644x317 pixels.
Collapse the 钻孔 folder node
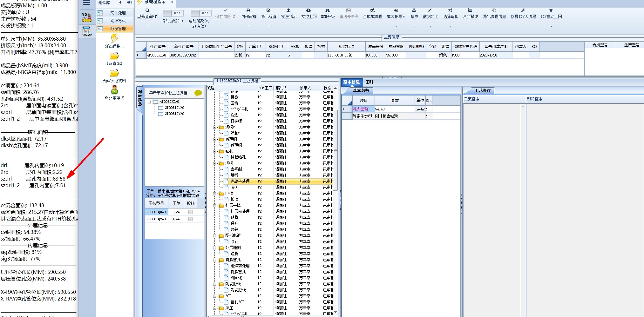(215, 151)
